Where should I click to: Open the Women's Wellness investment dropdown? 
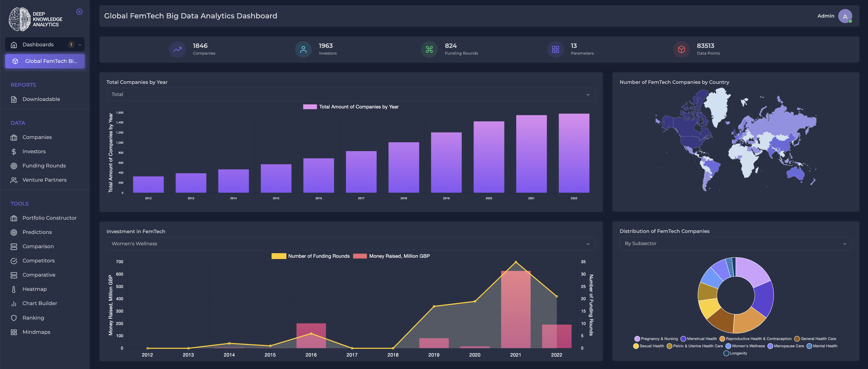351,244
